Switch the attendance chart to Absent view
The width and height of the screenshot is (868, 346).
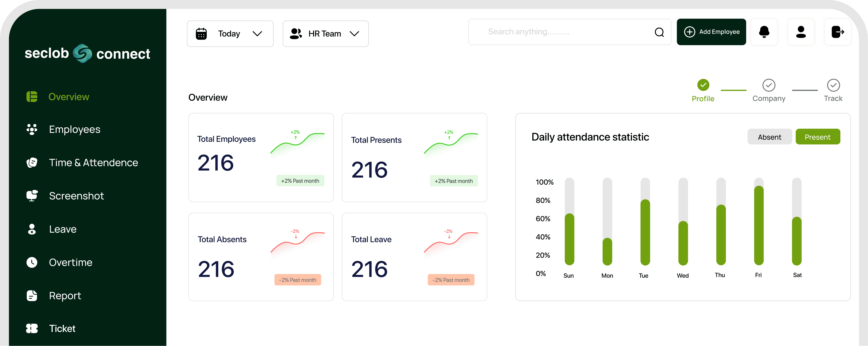click(x=770, y=137)
